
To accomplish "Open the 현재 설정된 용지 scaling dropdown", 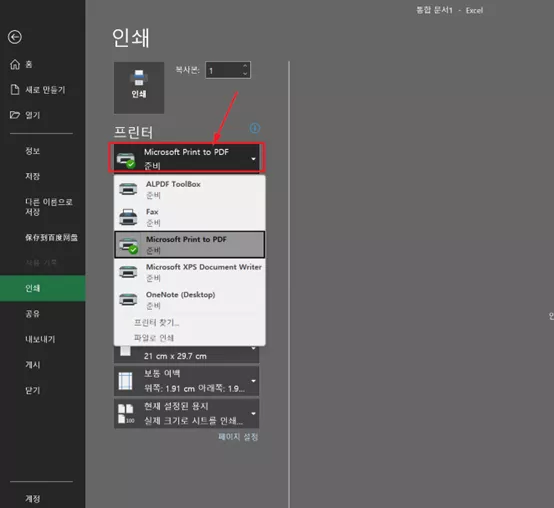I will click(x=187, y=413).
